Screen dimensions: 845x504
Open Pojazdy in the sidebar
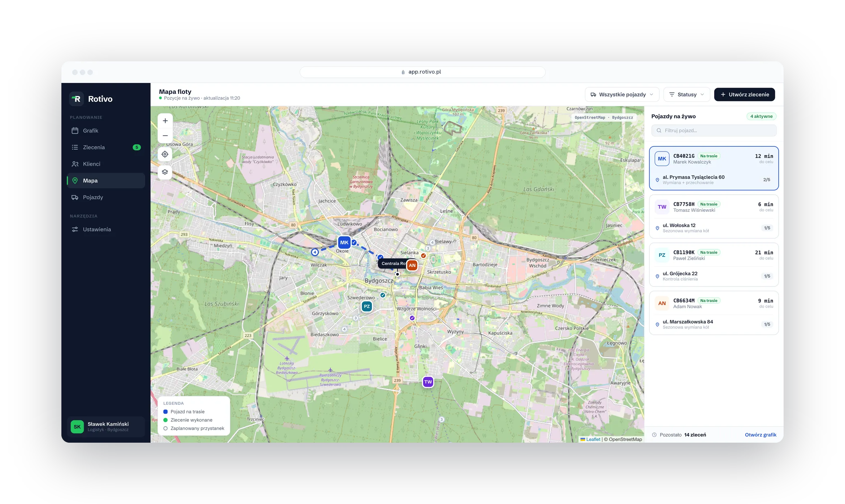point(106,197)
